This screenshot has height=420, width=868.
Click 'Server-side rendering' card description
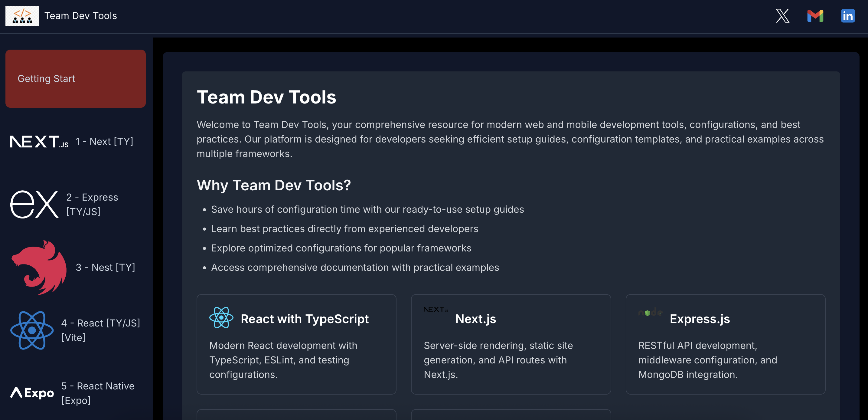(x=498, y=360)
